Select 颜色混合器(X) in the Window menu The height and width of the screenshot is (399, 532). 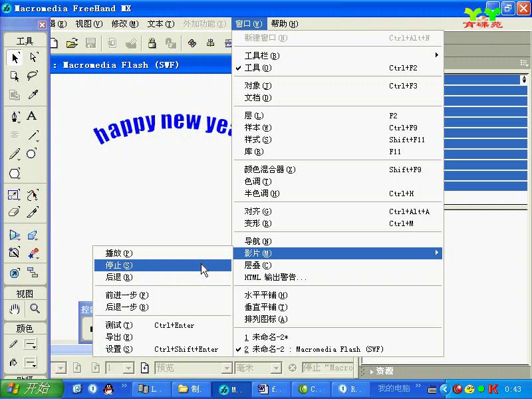tap(338, 170)
